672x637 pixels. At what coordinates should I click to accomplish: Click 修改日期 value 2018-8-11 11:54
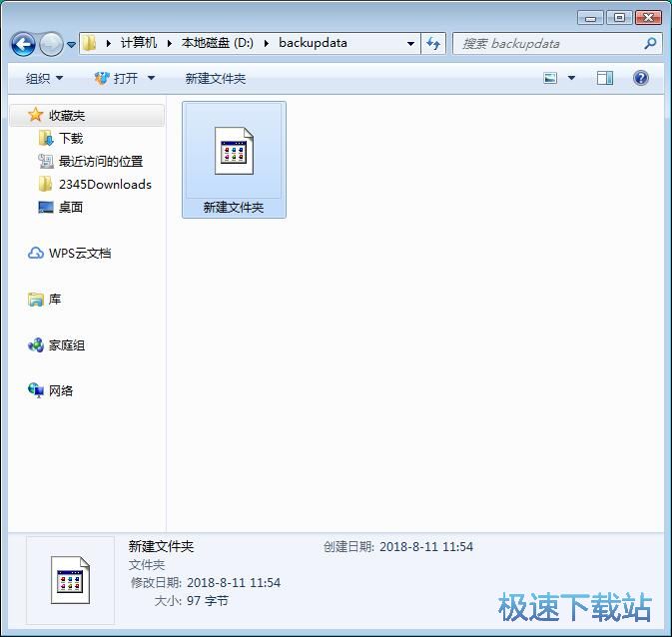234,582
